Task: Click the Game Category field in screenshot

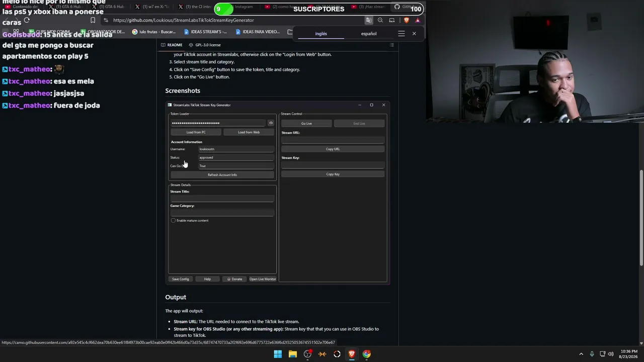Action: (x=222, y=213)
